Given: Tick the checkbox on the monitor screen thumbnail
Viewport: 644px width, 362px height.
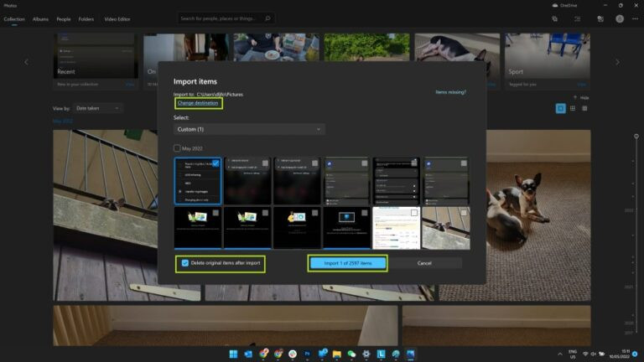Looking at the screenshot, I should pos(364,213).
